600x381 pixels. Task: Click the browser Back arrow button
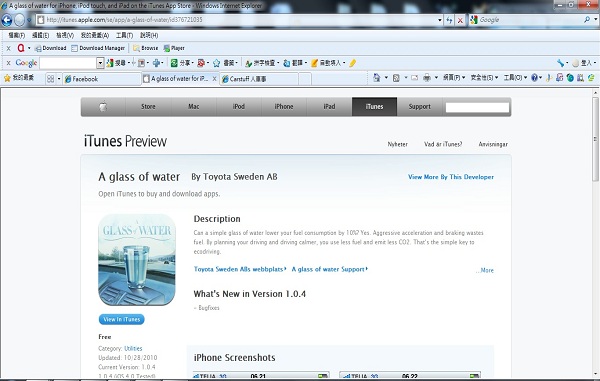pyautogui.click(x=7, y=20)
